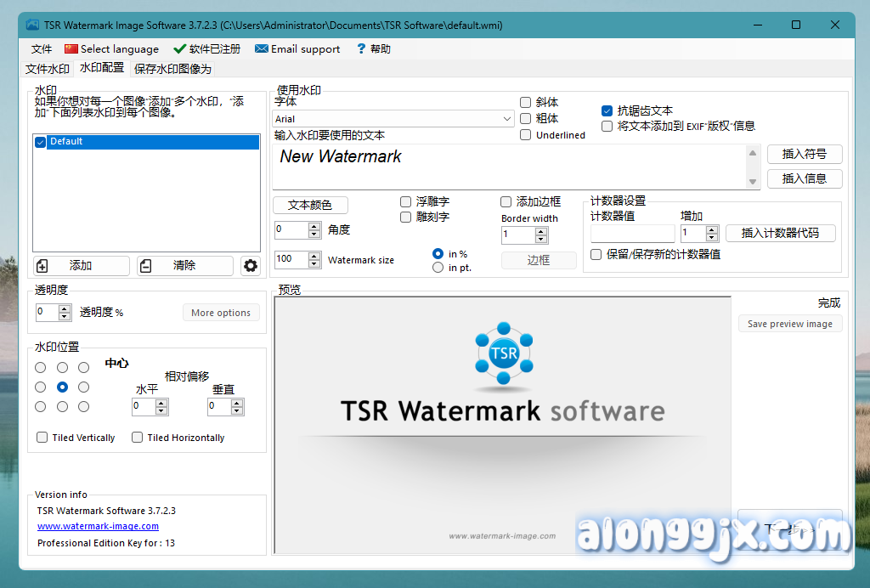Click the Save preview image button

[x=789, y=324]
